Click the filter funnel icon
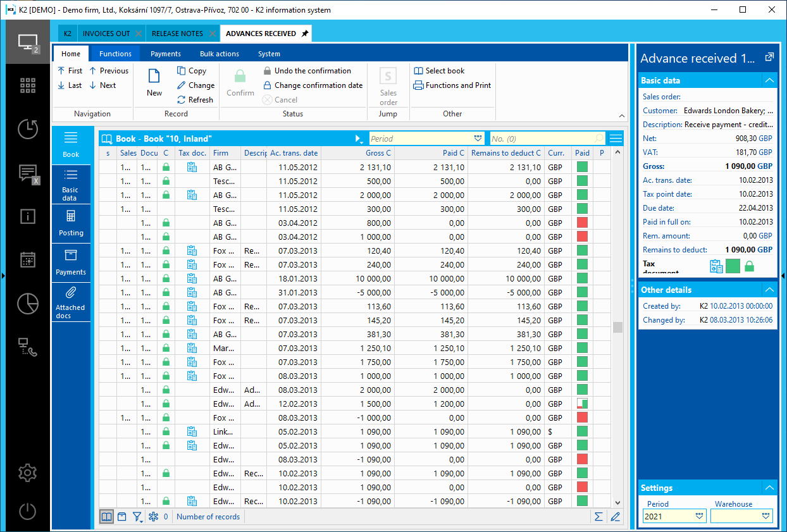 point(137,517)
